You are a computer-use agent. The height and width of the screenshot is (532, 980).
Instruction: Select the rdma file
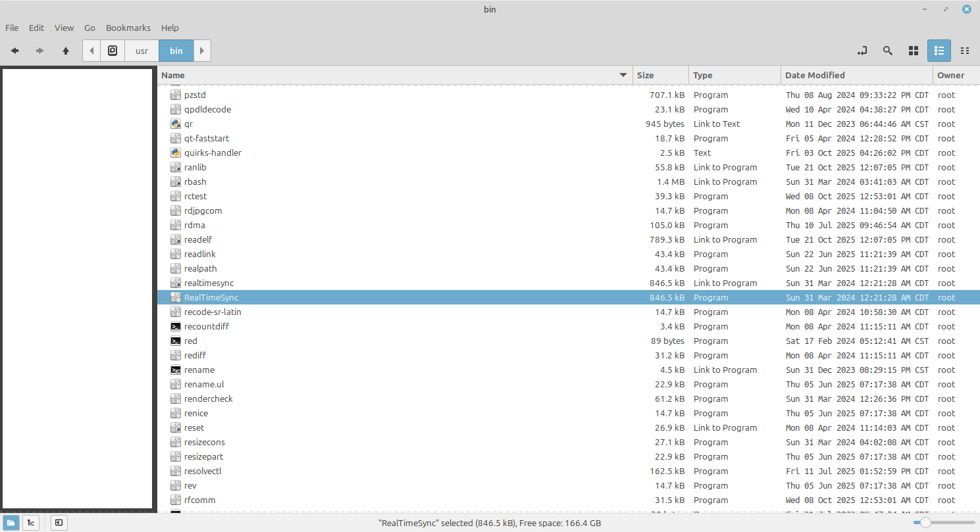pos(195,225)
